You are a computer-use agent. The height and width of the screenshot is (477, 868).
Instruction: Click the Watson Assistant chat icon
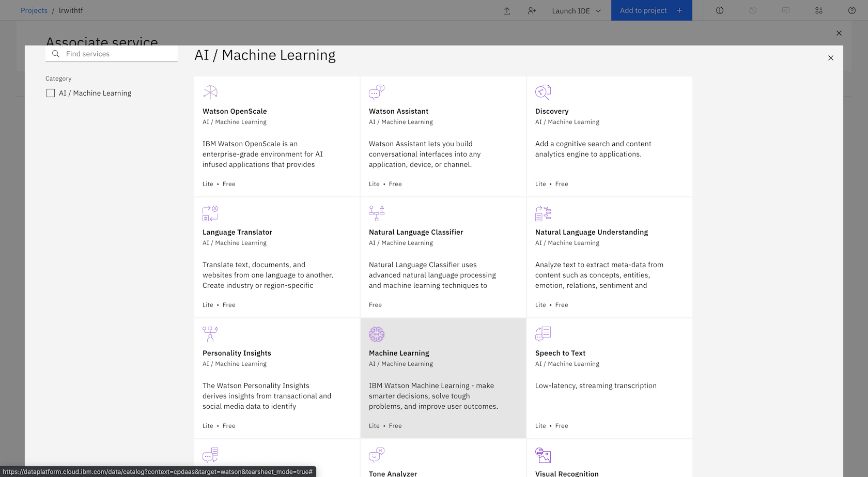point(377,92)
